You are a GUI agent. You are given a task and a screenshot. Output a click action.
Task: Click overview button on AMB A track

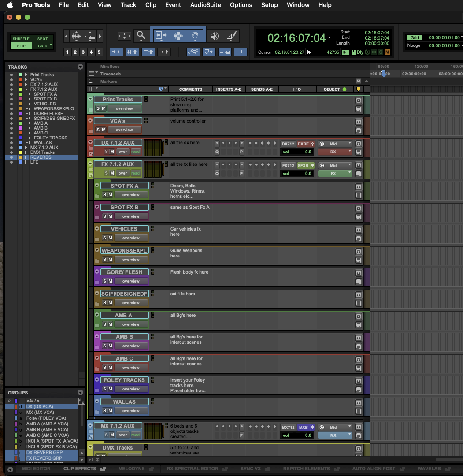pos(131,324)
